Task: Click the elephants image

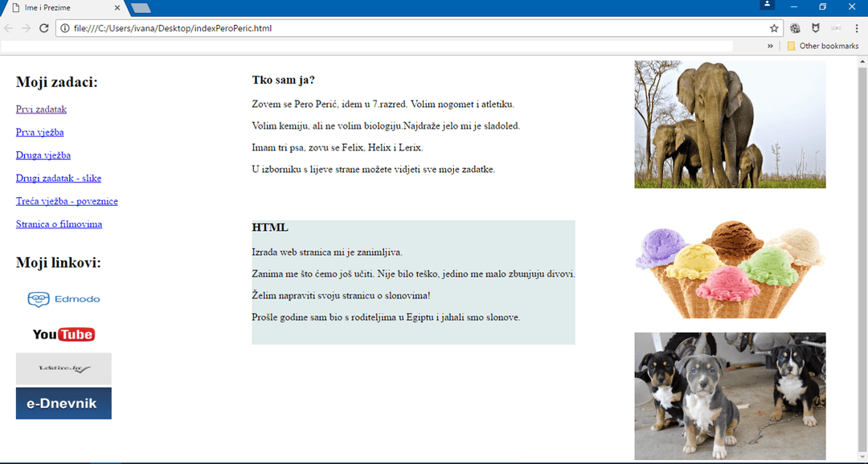Action: click(730, 125)
